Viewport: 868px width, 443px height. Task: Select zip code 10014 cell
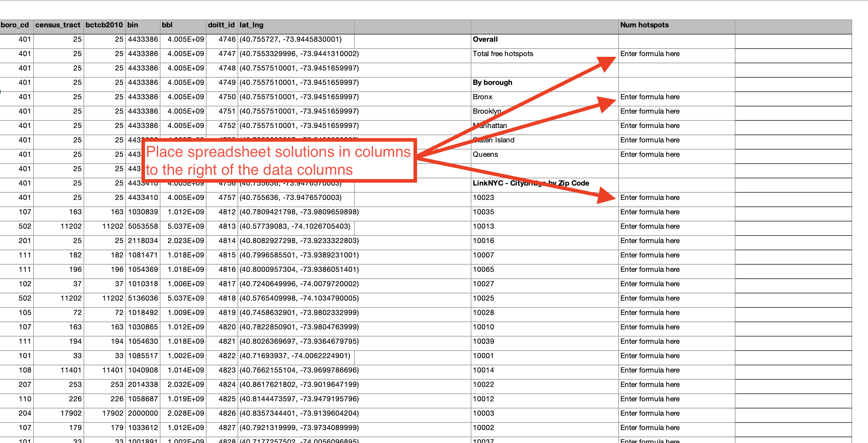click(x=545, y=372)
